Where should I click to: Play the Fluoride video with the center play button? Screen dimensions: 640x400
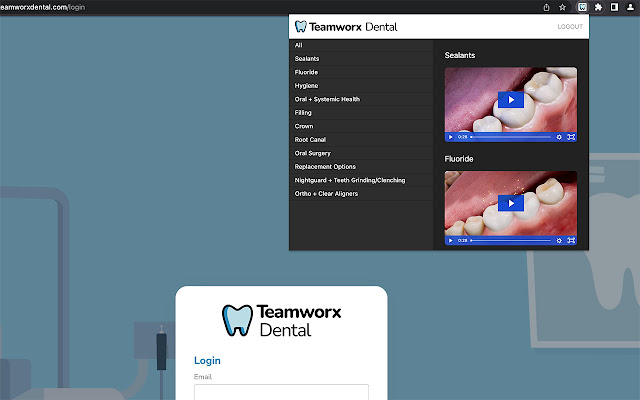511,203
